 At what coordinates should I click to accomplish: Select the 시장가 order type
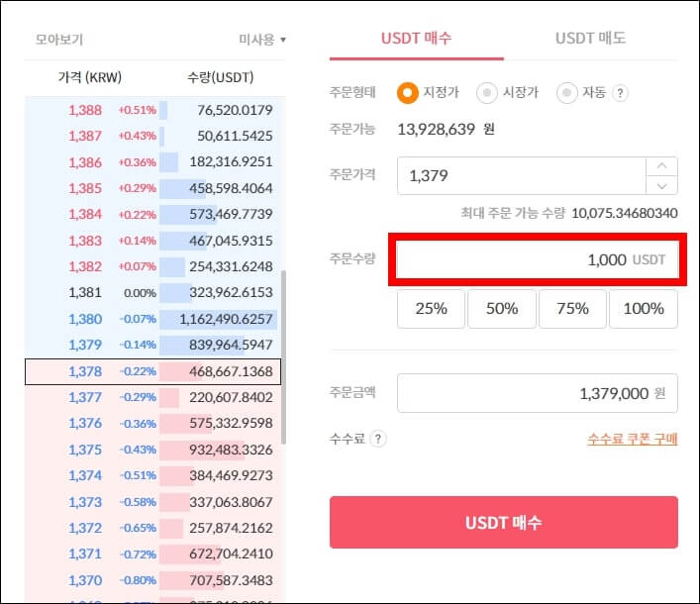click(x=486, y=93)
